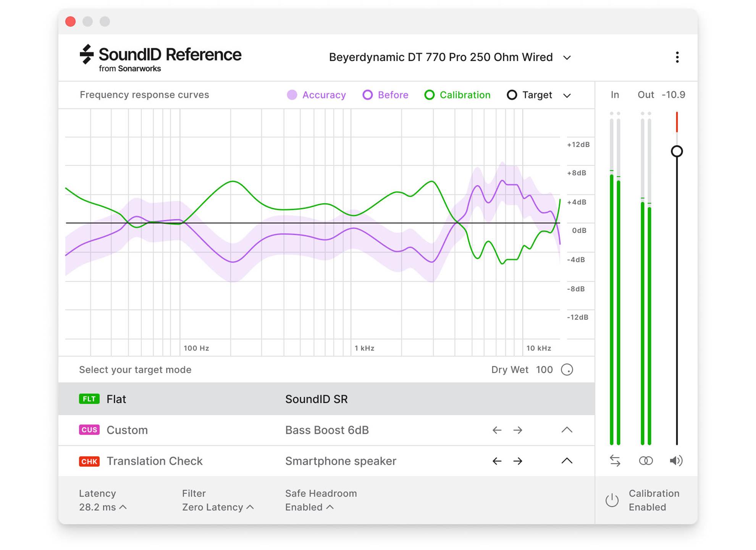Screen dimensions: 756x550
Task: Toggle the Calibration curve visibility
Action: tap(457, 95)
